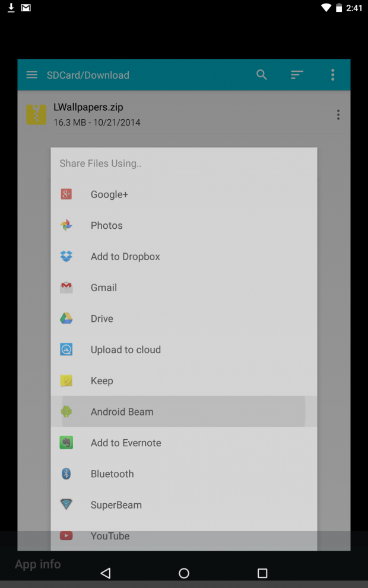Tap the battery status icon
Viewport: 368px width, 588px height.
pyautogui.click(x=339, y=8)
